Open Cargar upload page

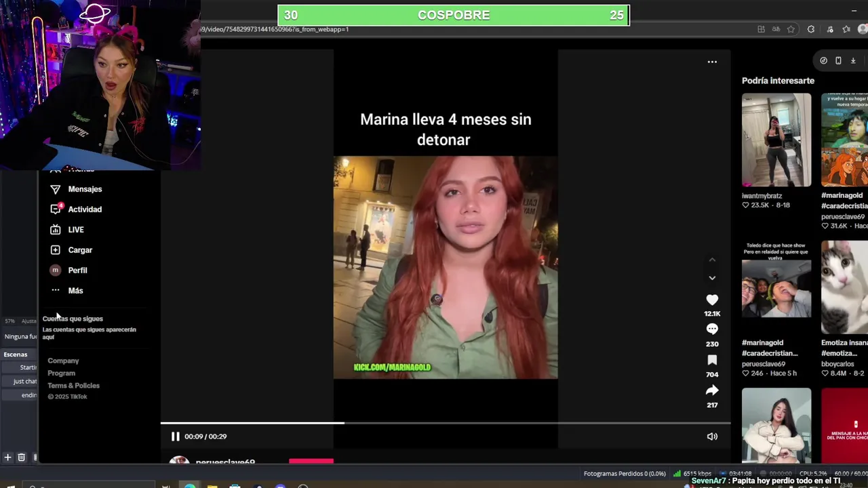click(80, 250)
